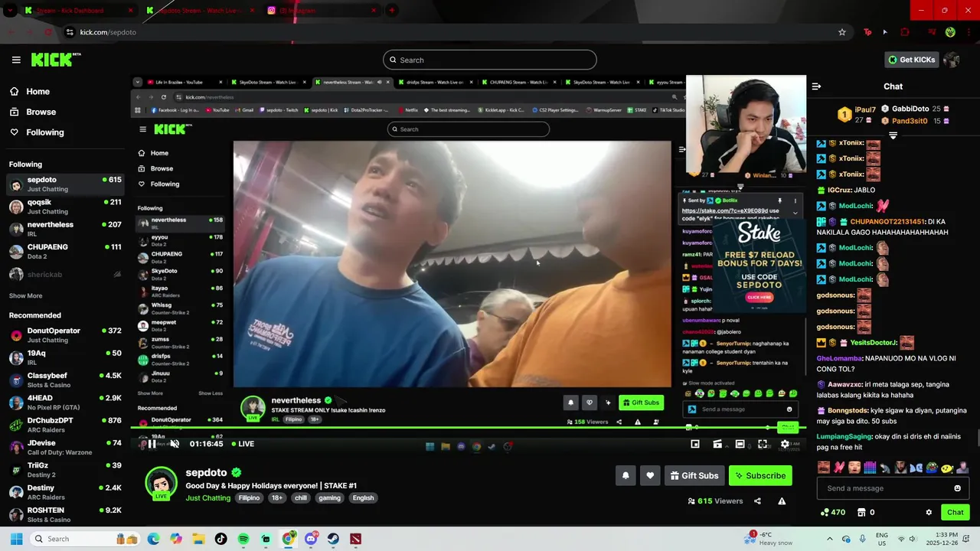Open Spotify from the taskbar

click(243, 539)
